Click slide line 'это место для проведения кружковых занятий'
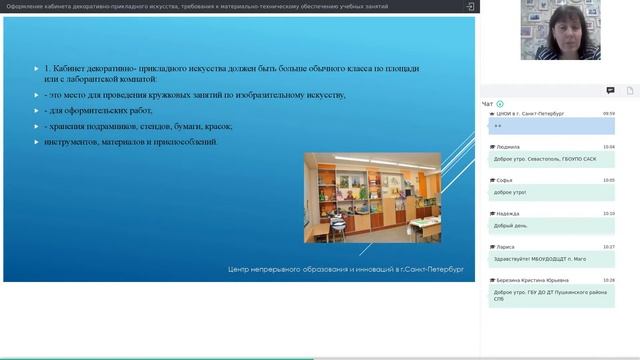 [x=195, y=95]
